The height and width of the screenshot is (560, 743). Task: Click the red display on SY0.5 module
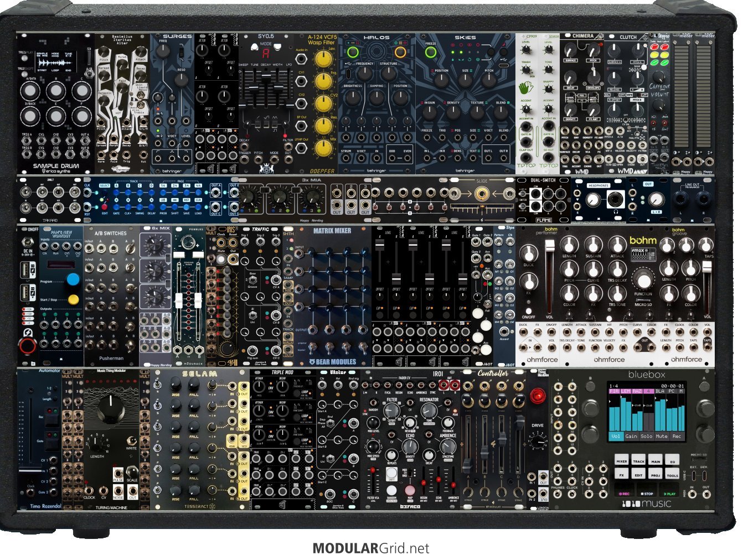point(266,54)
